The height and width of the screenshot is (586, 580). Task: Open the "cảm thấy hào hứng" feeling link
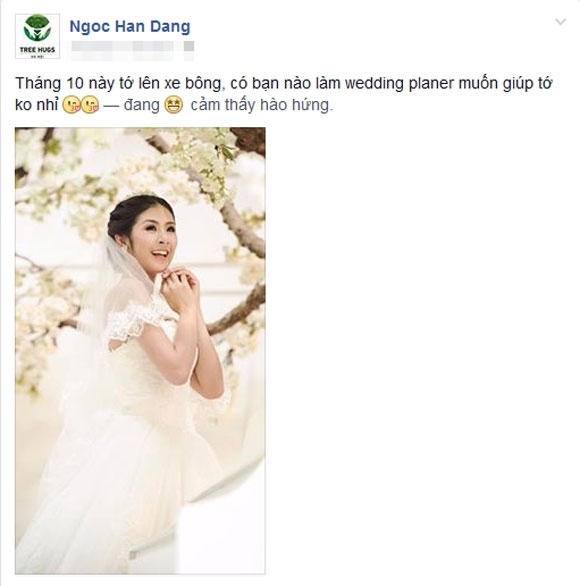coord(261,105)
